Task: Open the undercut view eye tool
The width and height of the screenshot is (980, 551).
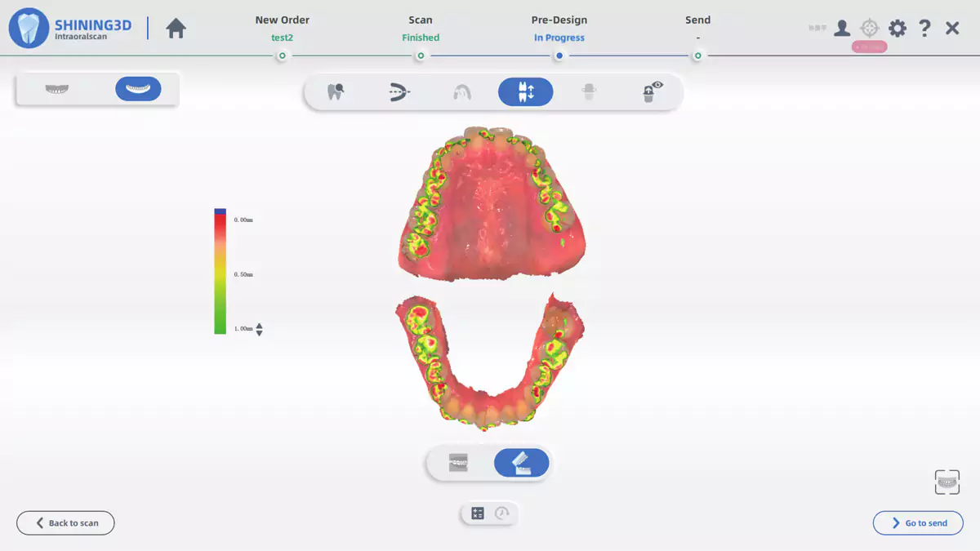Action: pyautogui.click(x=652, y=92)
